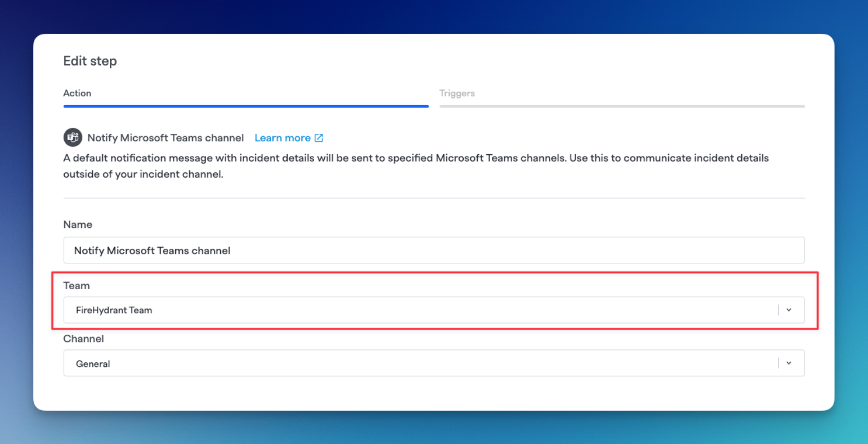Screen dimensions: 868x444
Task: Open the Channel dropdown showing General
Action: click(434, 363)
